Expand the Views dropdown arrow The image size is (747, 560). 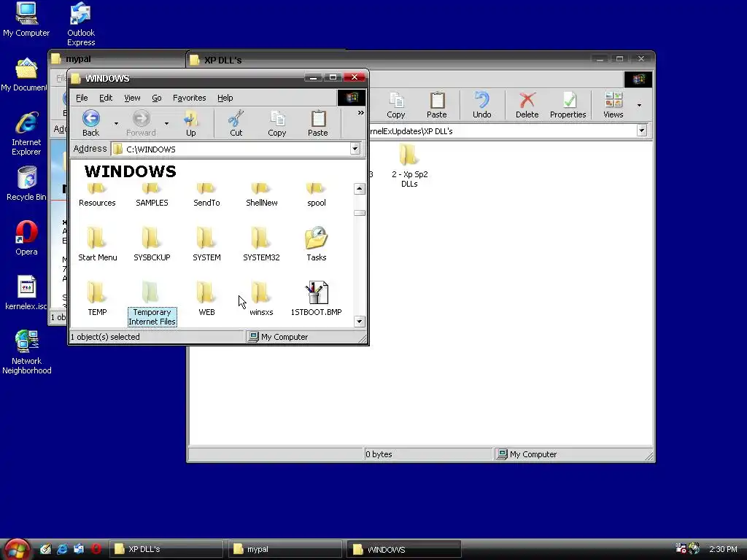coord(639,105)
